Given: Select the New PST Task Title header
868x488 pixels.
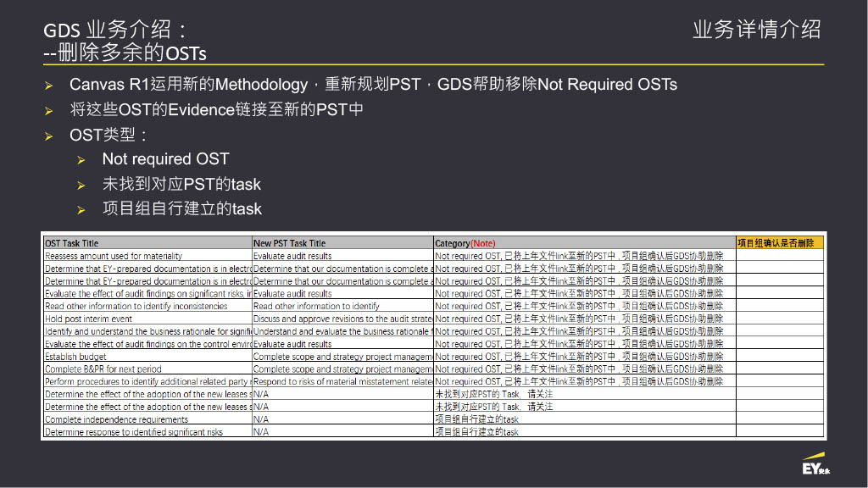Looking at the screenshot, I should [x=342, y=243].
